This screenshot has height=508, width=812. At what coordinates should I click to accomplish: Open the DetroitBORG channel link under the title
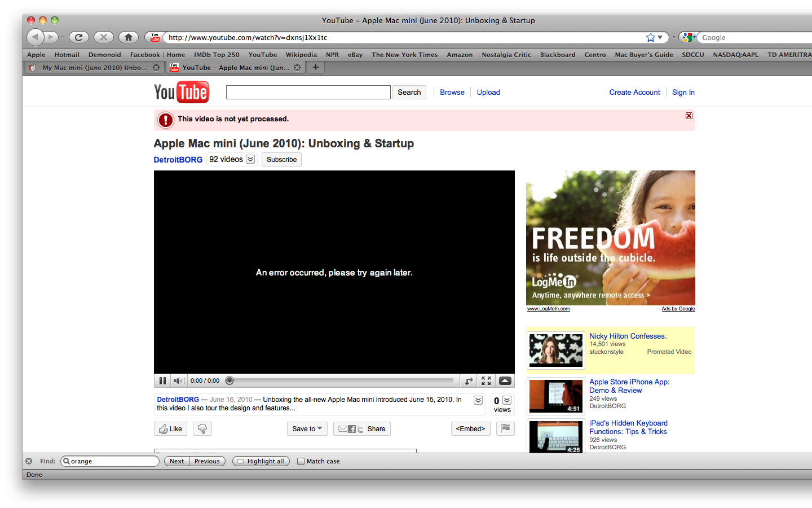pyautogui.click(x=178, y=160)
